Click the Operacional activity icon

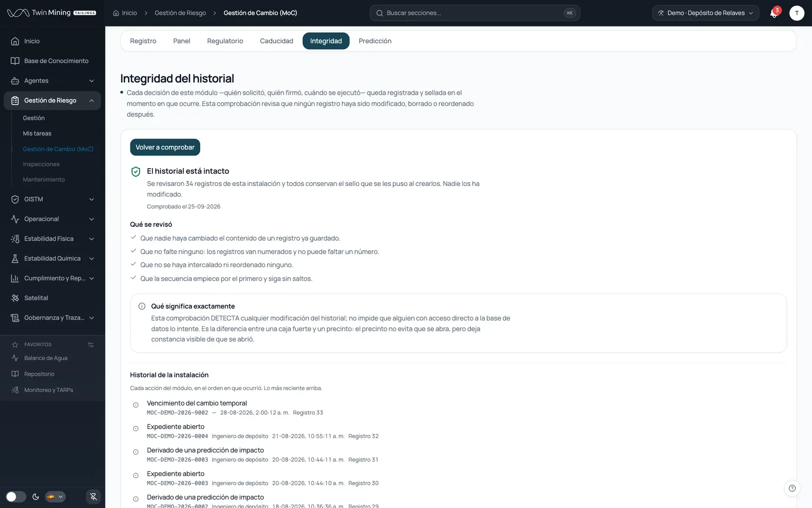pyautogui.click(x=15, y=219)
